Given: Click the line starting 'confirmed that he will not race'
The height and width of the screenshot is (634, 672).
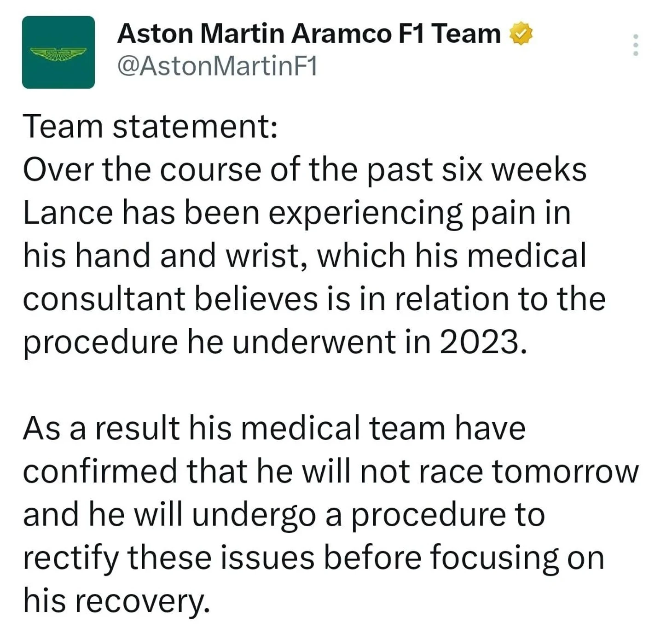Looking at the screenshot, I should 331,471.
